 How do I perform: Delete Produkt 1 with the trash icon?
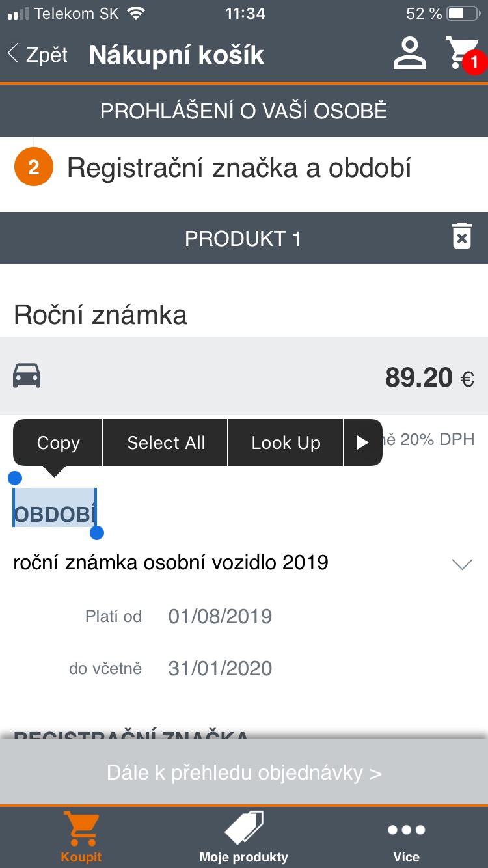pos(461,237)
